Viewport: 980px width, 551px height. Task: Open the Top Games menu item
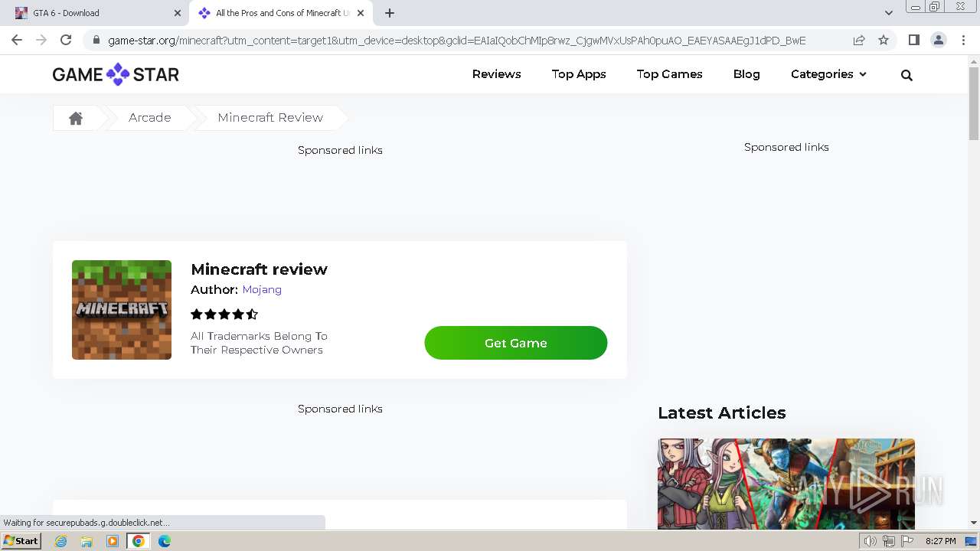pos(669,74)
